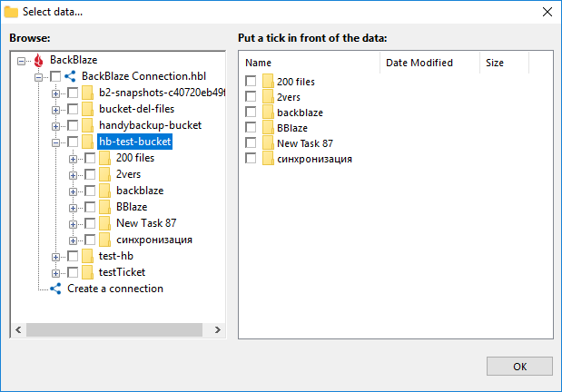Viewport: 562px width, 392px height.
Task: Click the share icon beside Create a connection
Action: 55,289
